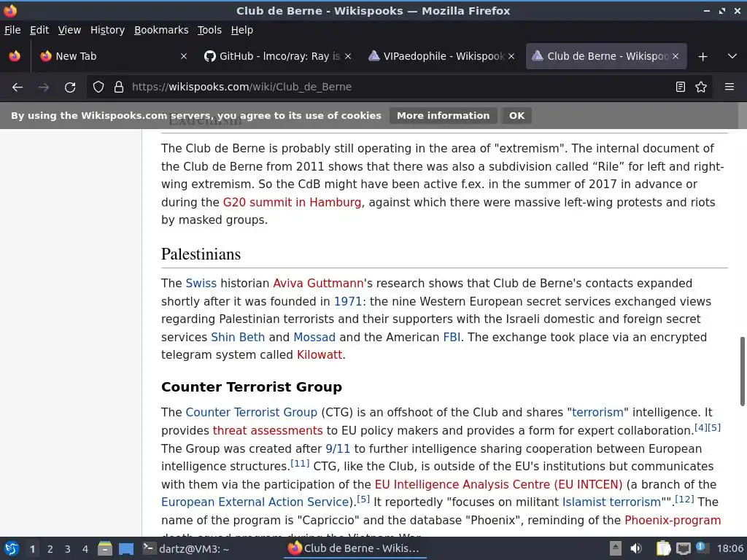747x560 pixels.
Task: Open the Tools menu
Action: 209,30
